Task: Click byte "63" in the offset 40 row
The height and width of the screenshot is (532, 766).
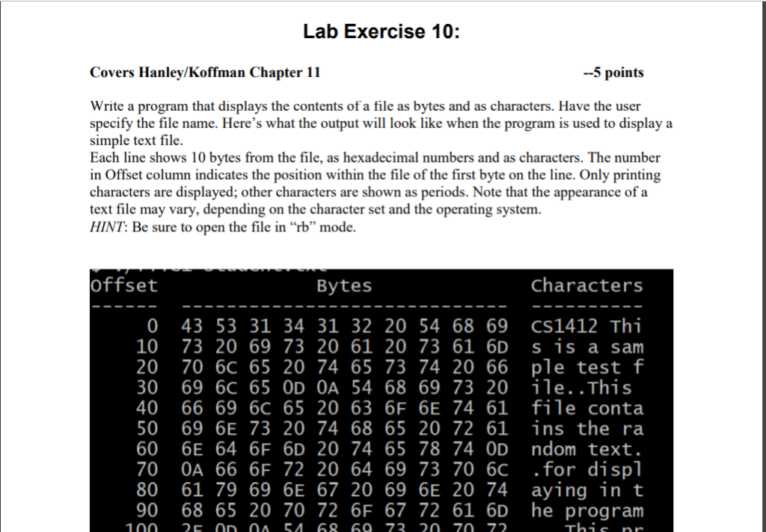Action: pyautogui.click(x=361, y=408)
